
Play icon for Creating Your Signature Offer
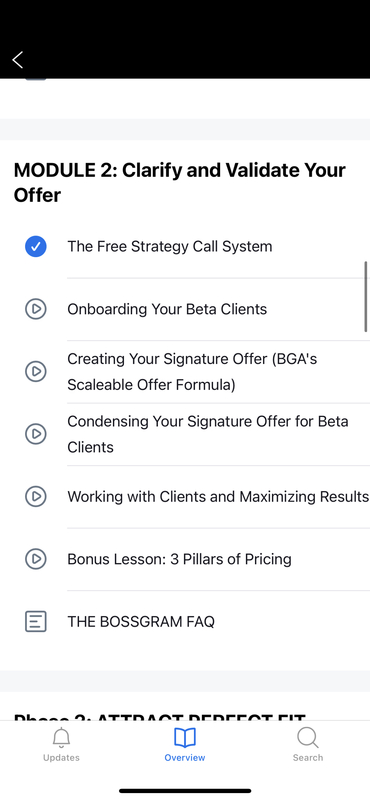point(36,371)
